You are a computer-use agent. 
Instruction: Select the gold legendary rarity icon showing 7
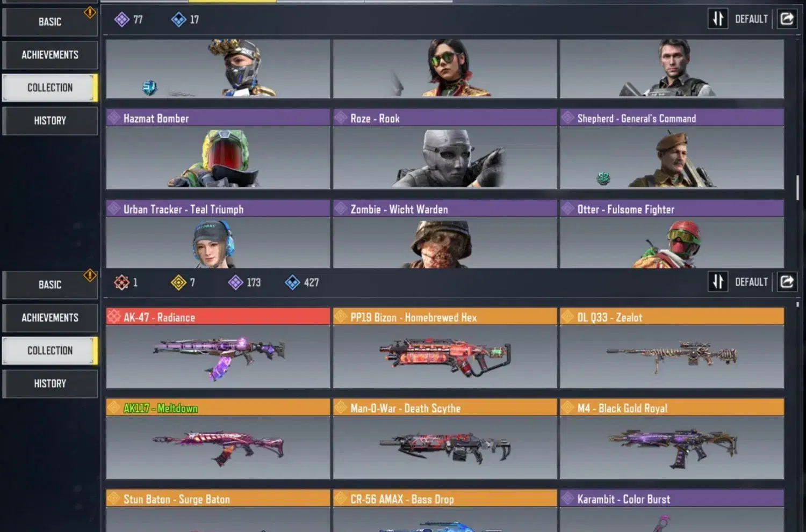pos(178,282)
